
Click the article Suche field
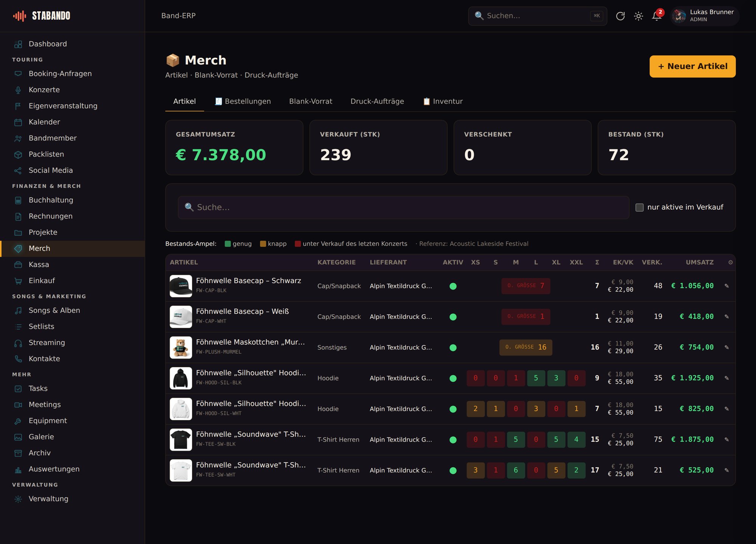(403, 207)
